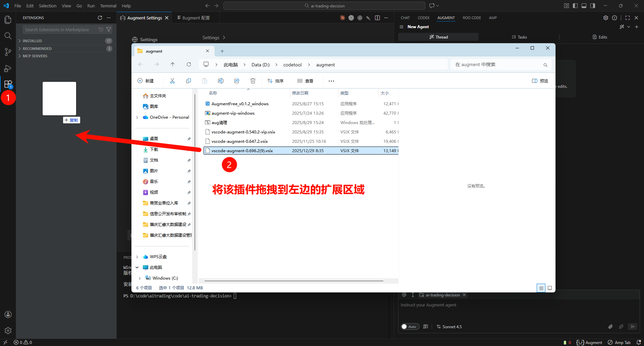Open 桌面 in the navigation pane
This screenshot has width=644, height=346.
154,139
